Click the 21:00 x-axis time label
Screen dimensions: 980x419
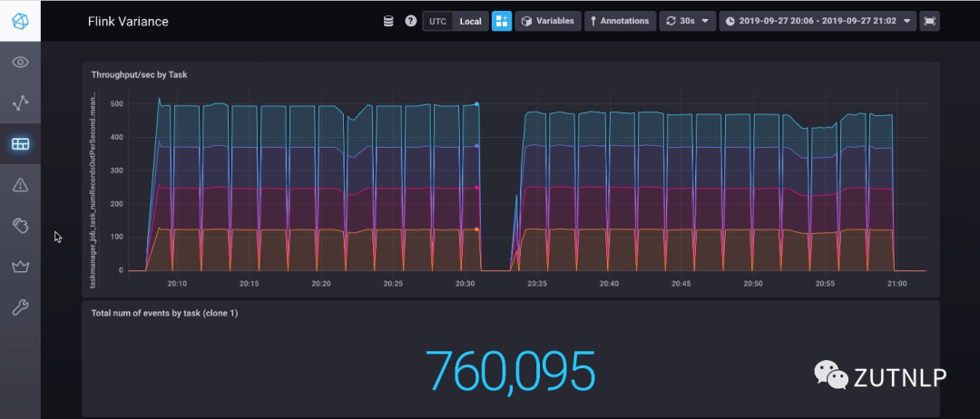point(897,284)
